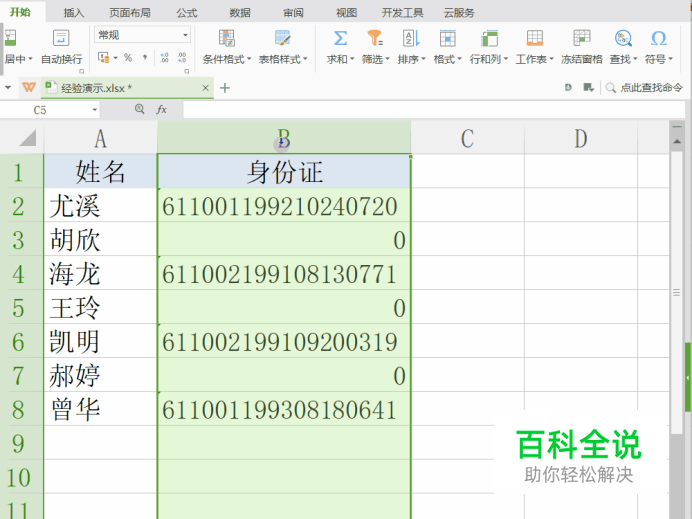Screen dimensions: 692x519
Task: Select column B header
Action: click(x=284, y=138)
